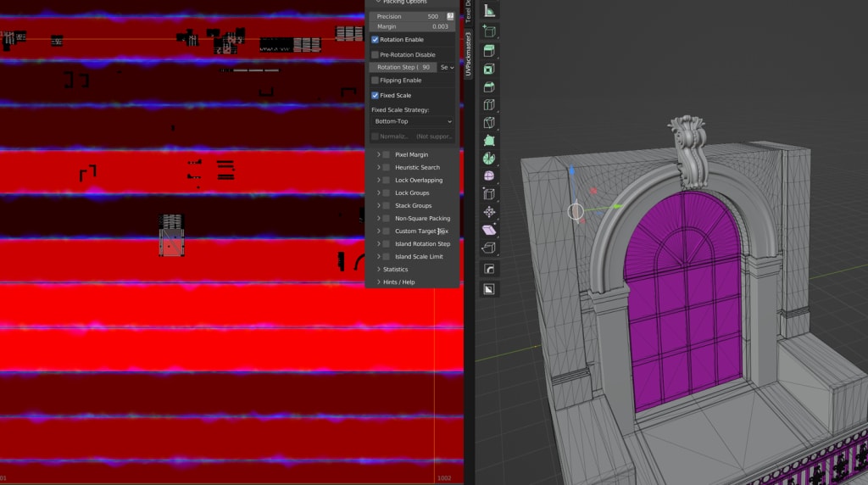Expand the Stack Groups subpanel arrow
The width and height of the screenshot is (868, 485).
coord(379,206)
